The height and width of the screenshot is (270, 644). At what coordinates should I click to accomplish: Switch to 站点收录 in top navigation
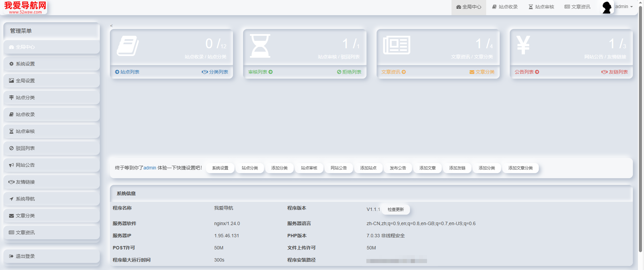[x=505, y=7]
